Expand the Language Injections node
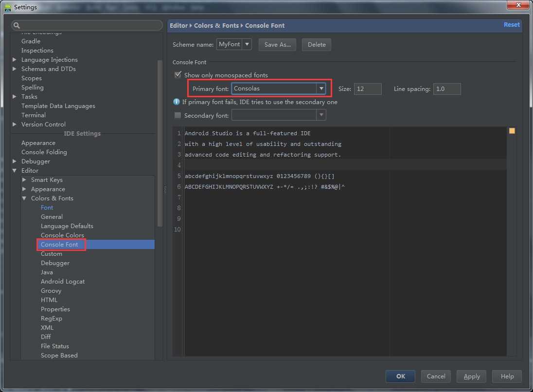Viewport: 533px width, 392px height. [14, 59]
